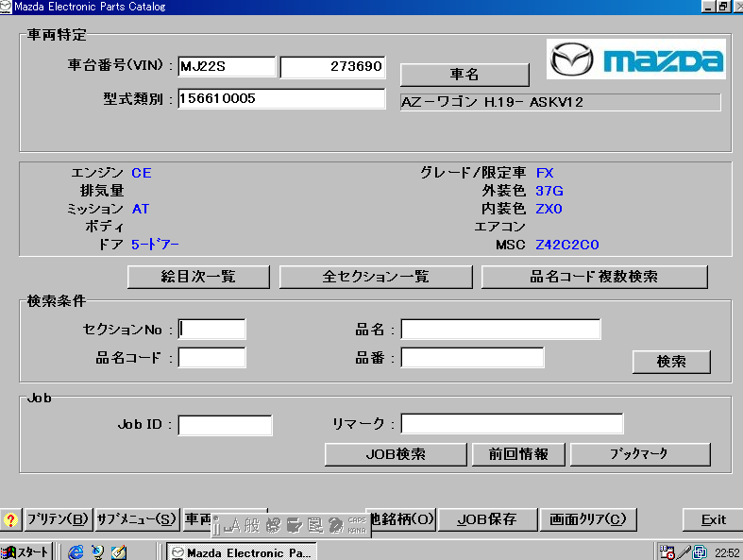Click the Mazda logo image
This screenshot has height=560, width=743.
(636, 59)
